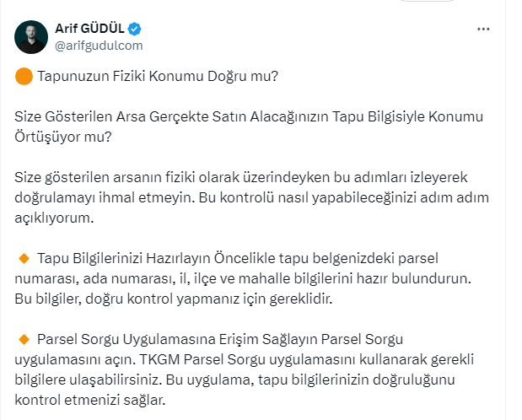Click the headline "Tapunuzun Fiziki Konumu Doğru mu?"
The height and width of the screenshot is (420, 522).
158,77
